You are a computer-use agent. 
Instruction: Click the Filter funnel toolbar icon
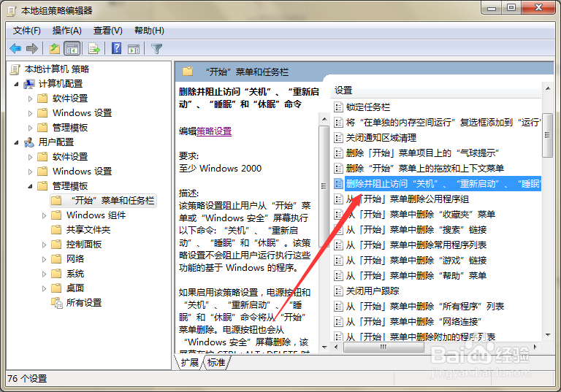[157, 49]
